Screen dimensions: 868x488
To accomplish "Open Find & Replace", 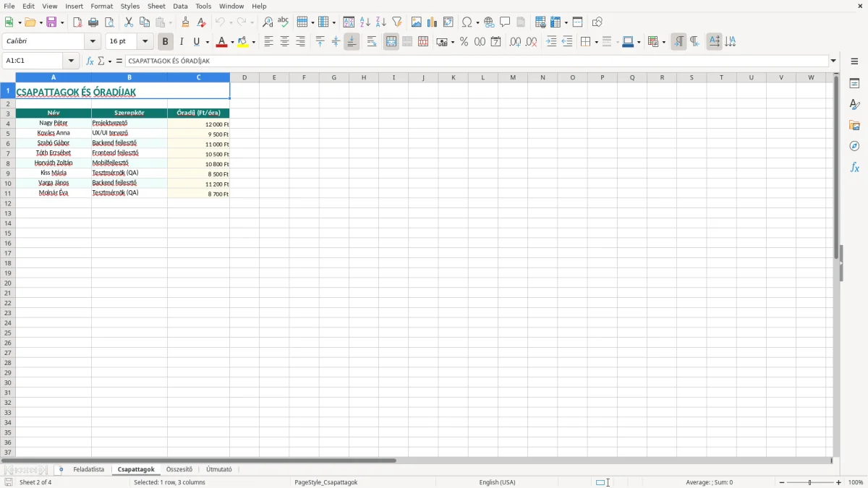I will [x=268, y=22].
